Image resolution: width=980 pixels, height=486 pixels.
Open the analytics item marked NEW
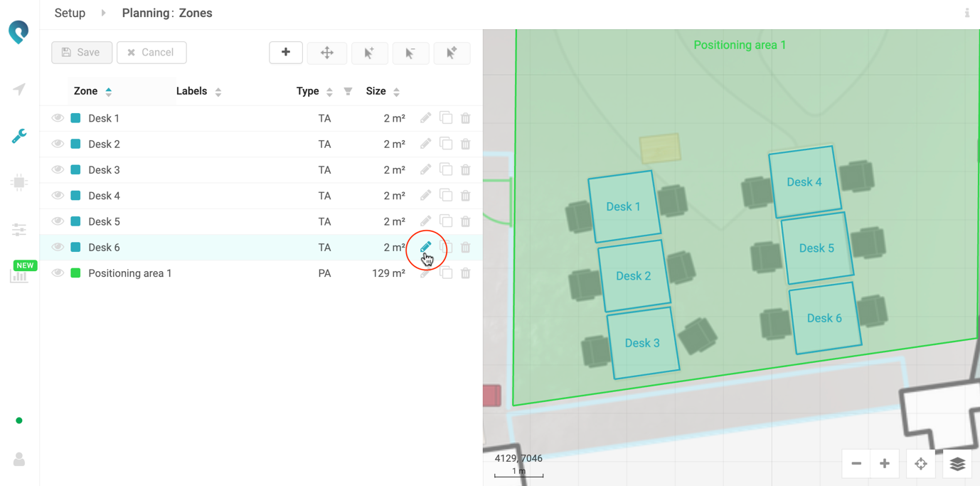(19, 273)
